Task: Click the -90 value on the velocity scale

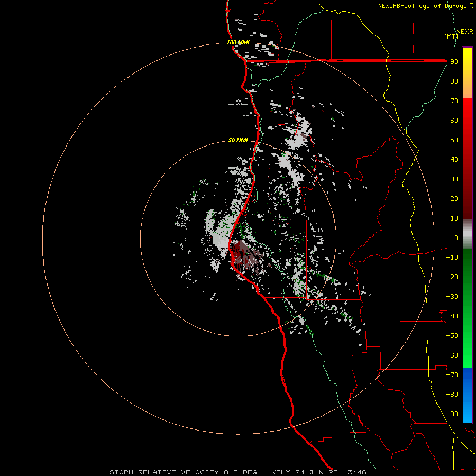Action: (x=452, y=414)
